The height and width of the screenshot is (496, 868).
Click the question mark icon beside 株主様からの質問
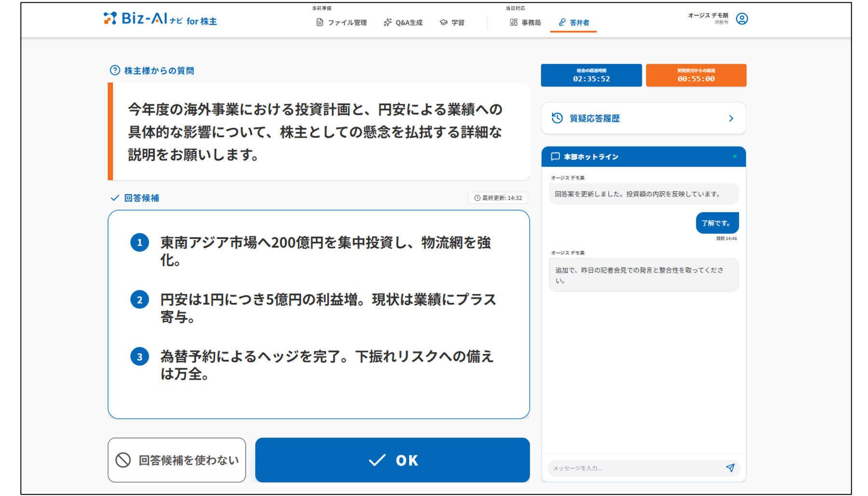click(x=114, y=70)
